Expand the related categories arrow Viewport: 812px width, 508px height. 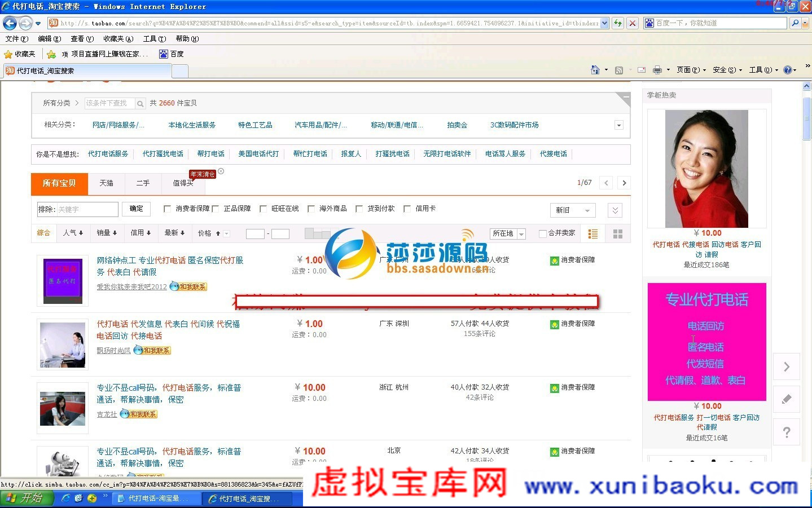tap(618, 125)
